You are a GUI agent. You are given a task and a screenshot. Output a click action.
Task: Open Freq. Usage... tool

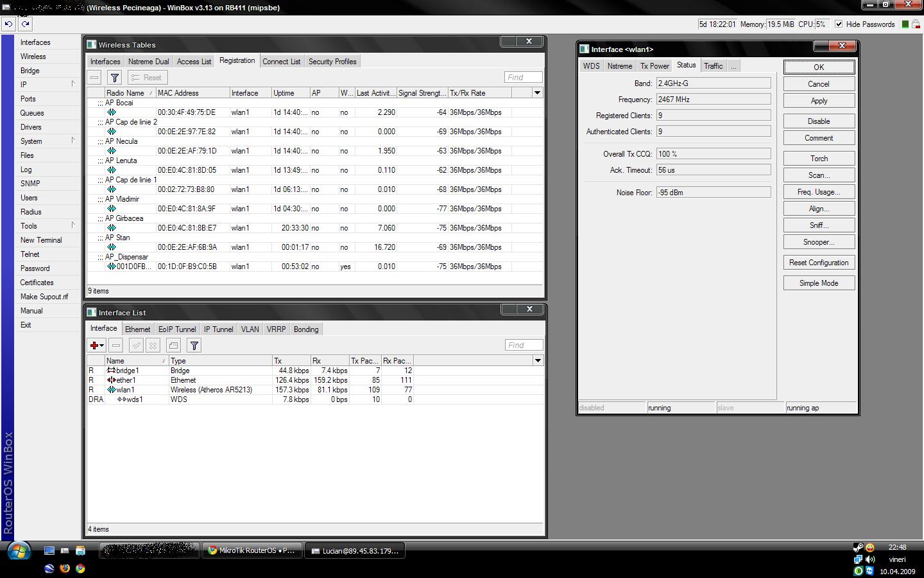tap(819, 192)
